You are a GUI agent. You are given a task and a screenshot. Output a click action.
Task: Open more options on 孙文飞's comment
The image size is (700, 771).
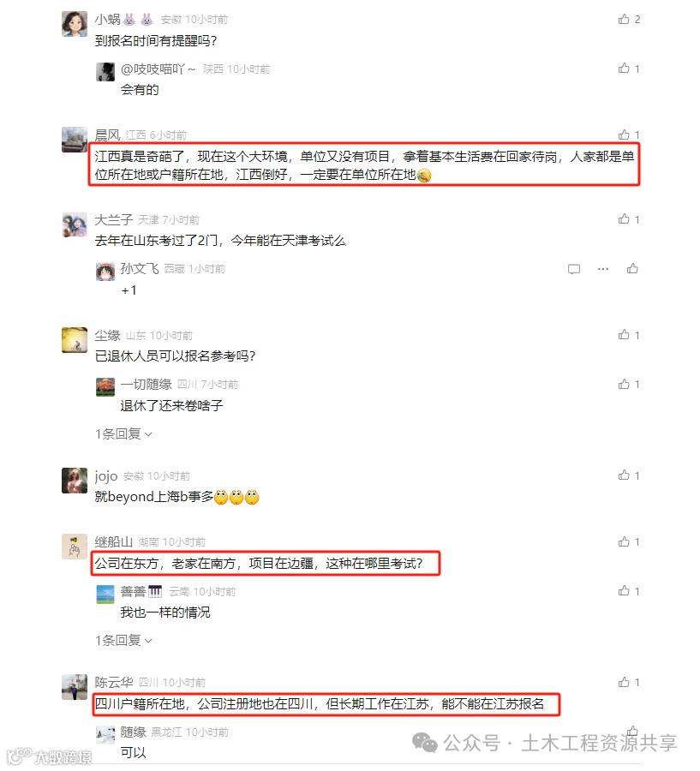[603, 269]
